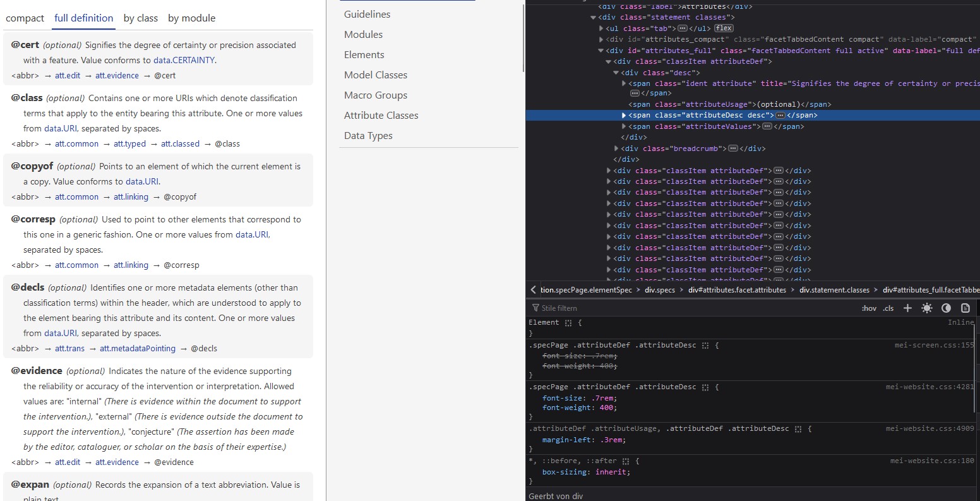
Task: Click selector highlighter icon in ::before, ::after rule
Action: 626,461
